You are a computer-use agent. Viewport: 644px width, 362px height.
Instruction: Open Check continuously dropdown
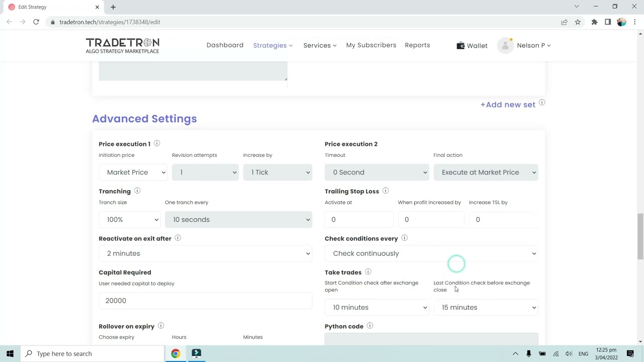click(x=432, y=253)
